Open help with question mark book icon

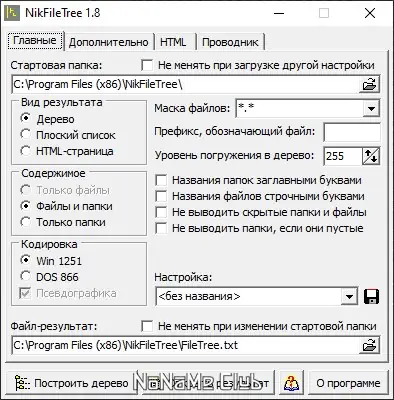pyautogui.click(x=291, y=383)
